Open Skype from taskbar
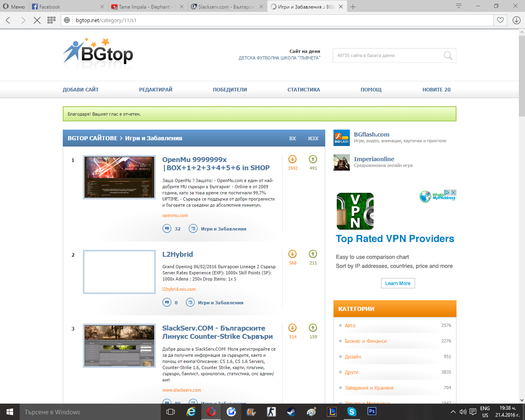The width and height of the screenshot is (525, 420). pyautogui.click(x=352, y=412)
